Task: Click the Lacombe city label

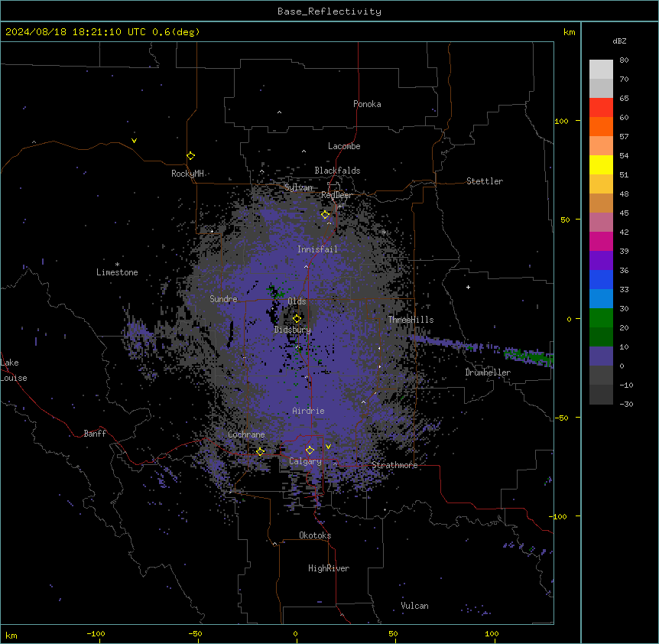Action: 344,146
